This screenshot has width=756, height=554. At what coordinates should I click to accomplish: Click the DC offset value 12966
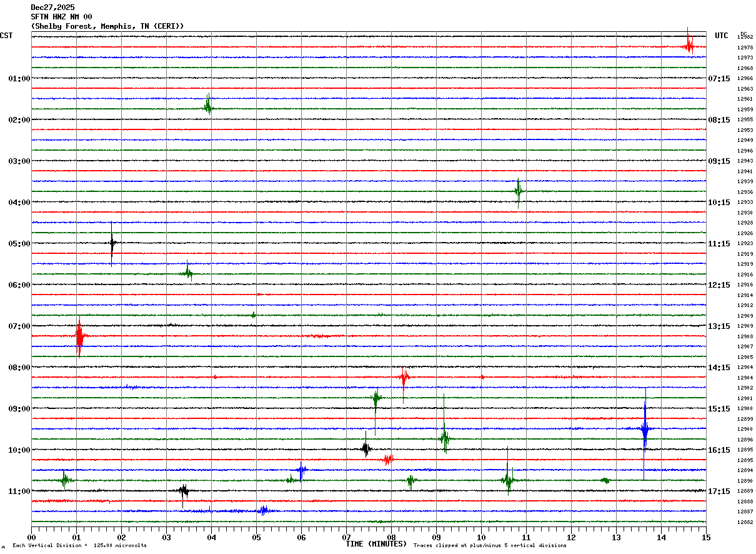click(745, 79)
